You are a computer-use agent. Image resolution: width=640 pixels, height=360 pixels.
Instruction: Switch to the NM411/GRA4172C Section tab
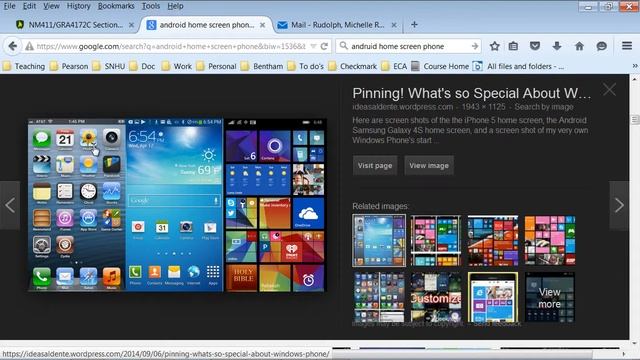(75, 25)
